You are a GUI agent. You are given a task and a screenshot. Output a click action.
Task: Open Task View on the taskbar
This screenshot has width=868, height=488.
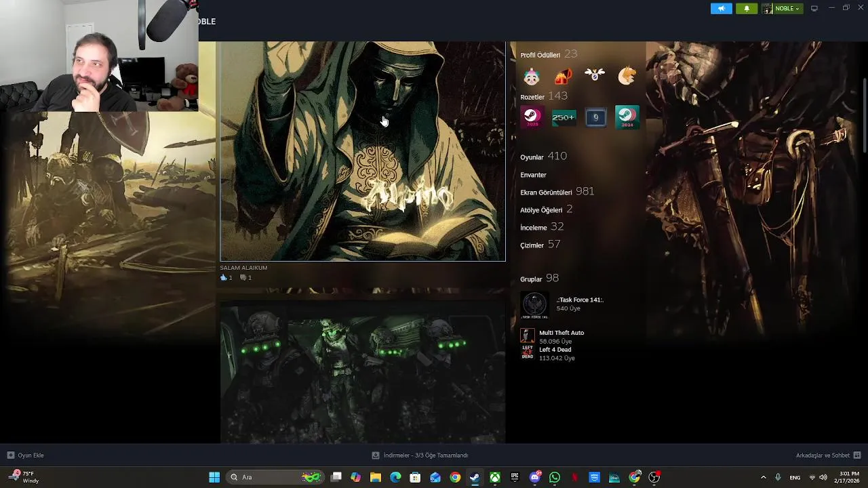tap(336, 477)
